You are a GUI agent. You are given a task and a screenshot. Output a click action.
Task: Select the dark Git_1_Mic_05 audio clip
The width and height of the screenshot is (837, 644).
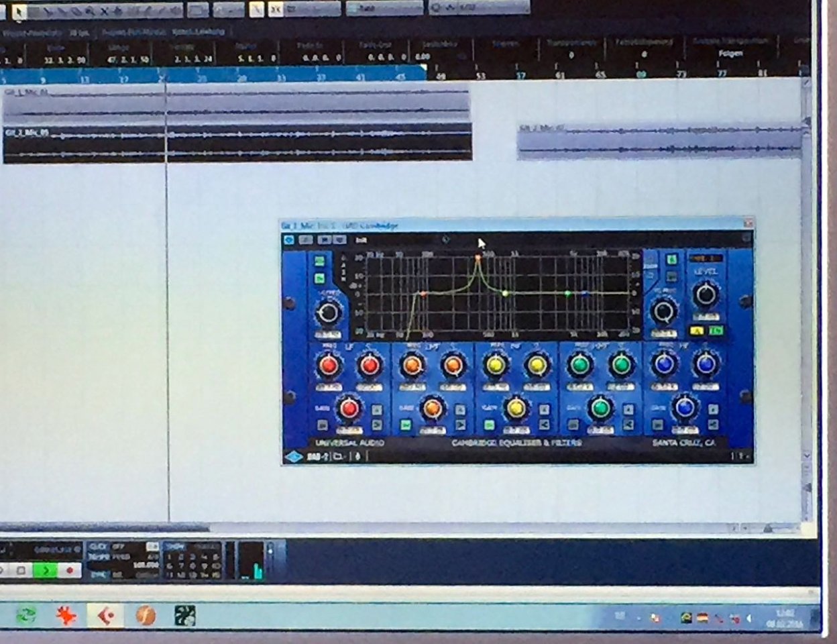coord(237,143)
